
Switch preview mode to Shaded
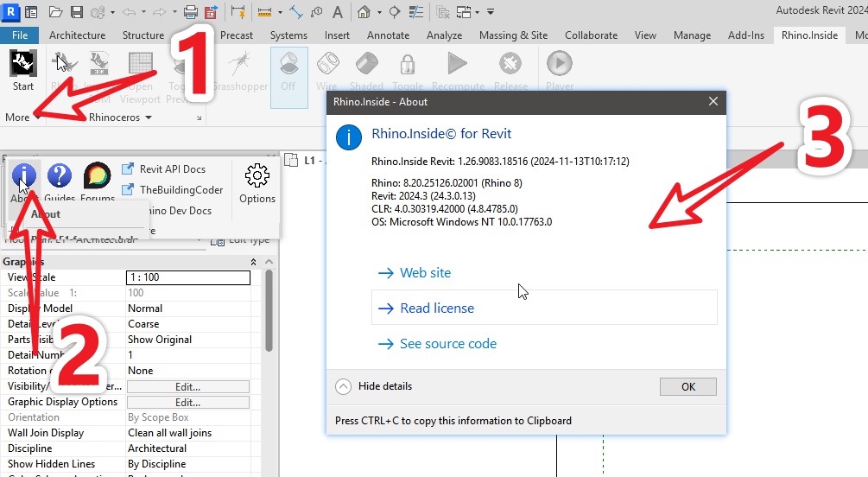(x=366, y=64)
